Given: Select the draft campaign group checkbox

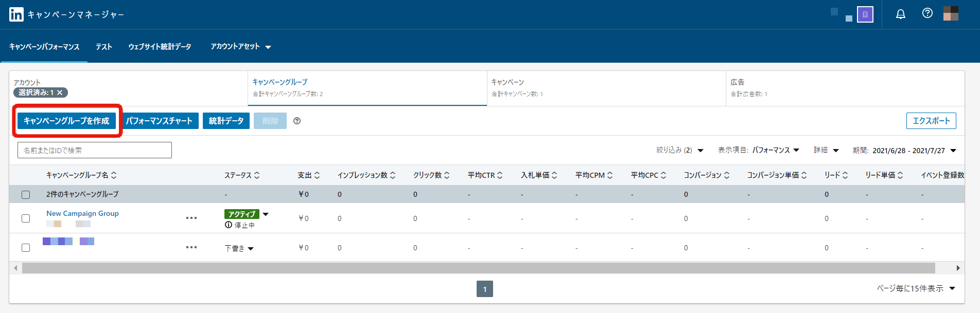Looking at the screenshot, I should tap(26, 248).
